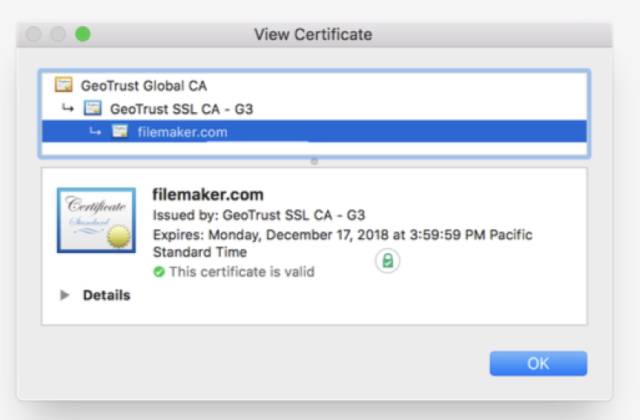Click the View Certificate title bar text

tap(313, 34)
